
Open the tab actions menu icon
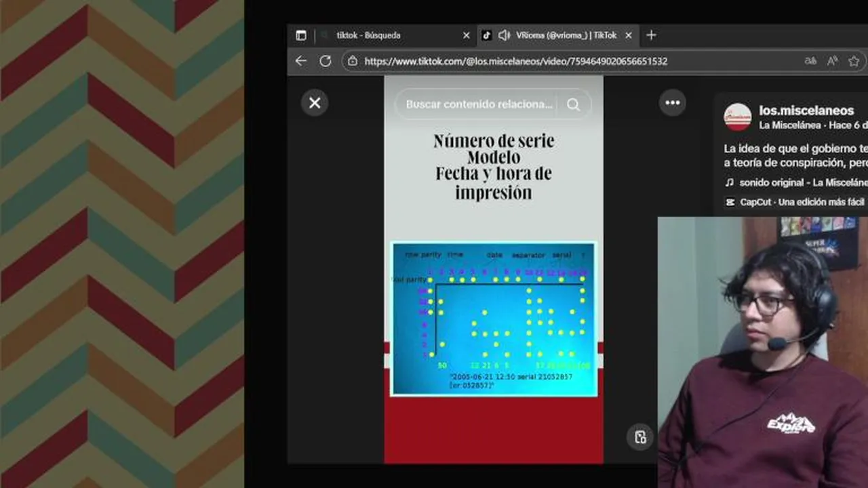click(x=301, y=35)
